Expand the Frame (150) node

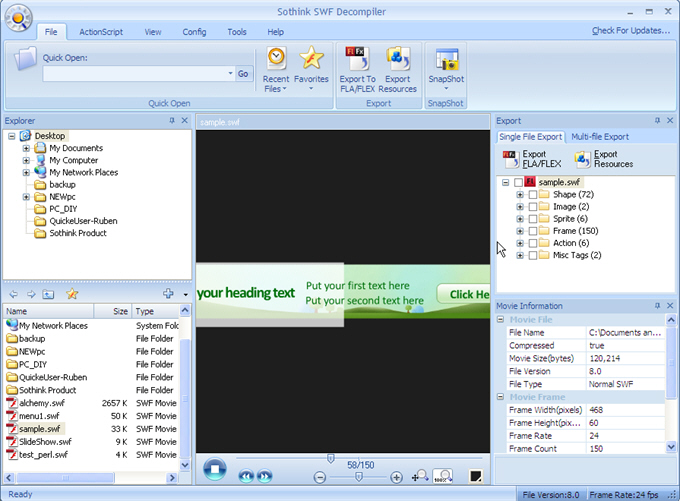tap(520, 231)
